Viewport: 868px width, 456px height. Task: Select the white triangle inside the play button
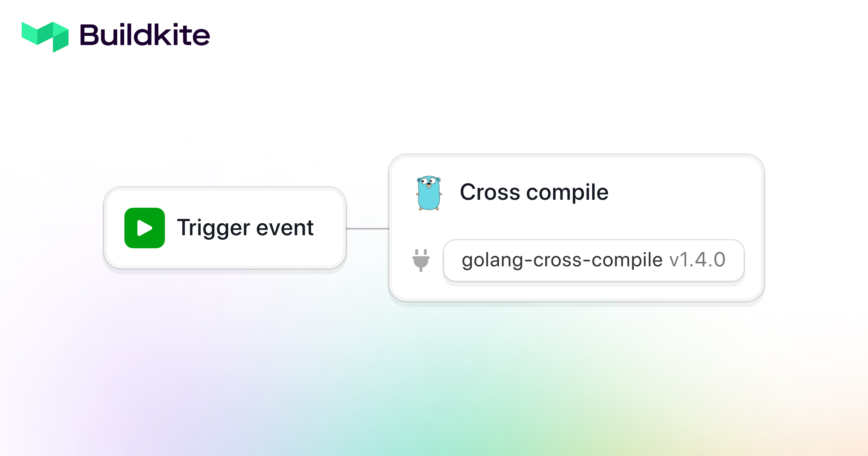point(145,228)
